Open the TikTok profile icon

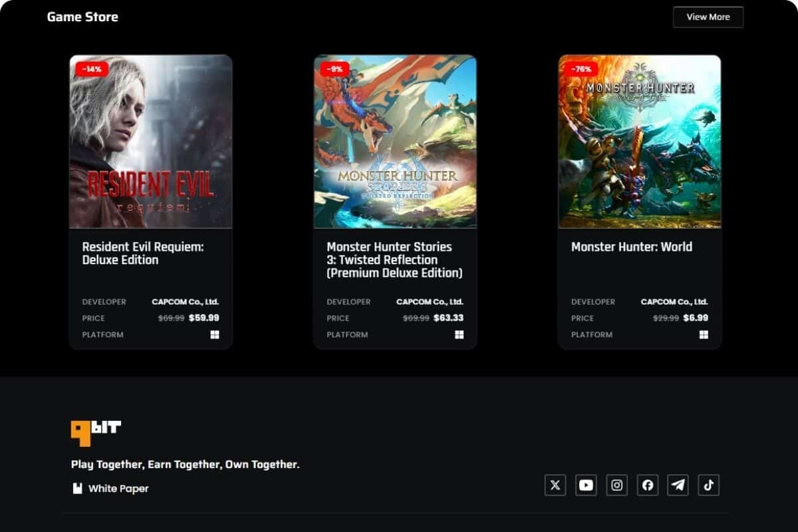pyautogui.click(x=708, y=485)
